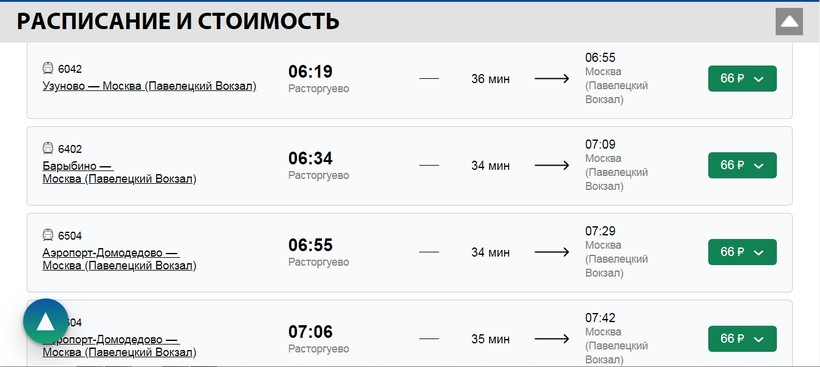Viewport: 820px width, 367px height.
Task: Open Узуново — Москва route link
Action: tap(150, 86)
